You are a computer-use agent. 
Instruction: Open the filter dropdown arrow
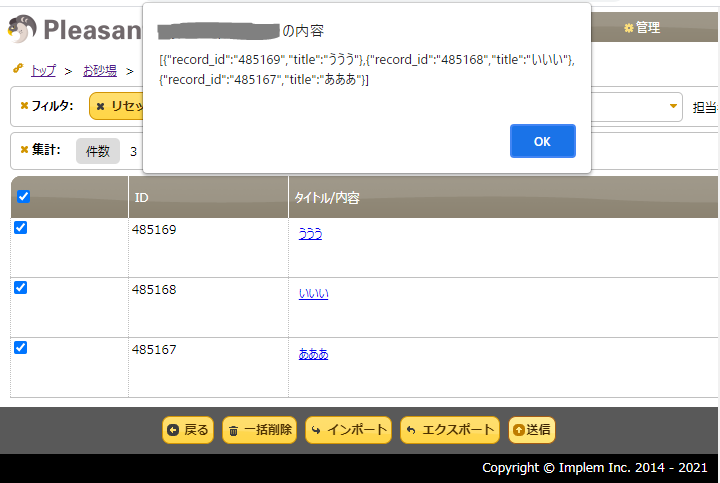673,106
